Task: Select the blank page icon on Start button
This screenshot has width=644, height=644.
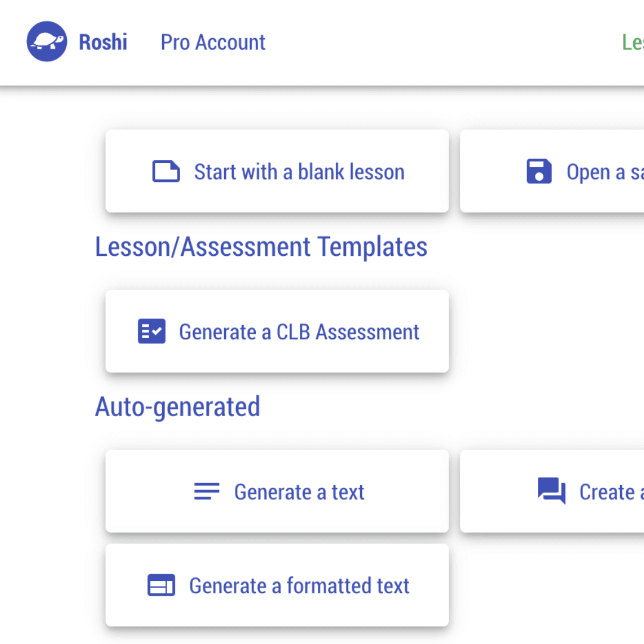Action: click(165, 171)
